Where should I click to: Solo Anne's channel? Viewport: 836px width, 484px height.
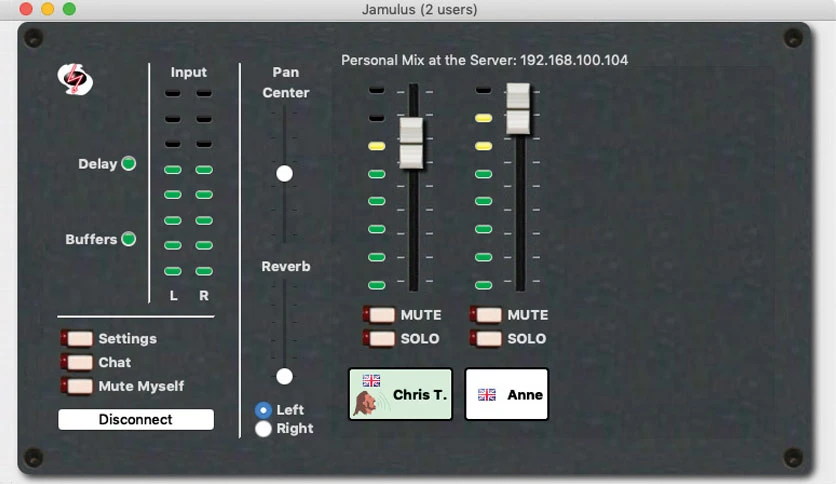486,338
